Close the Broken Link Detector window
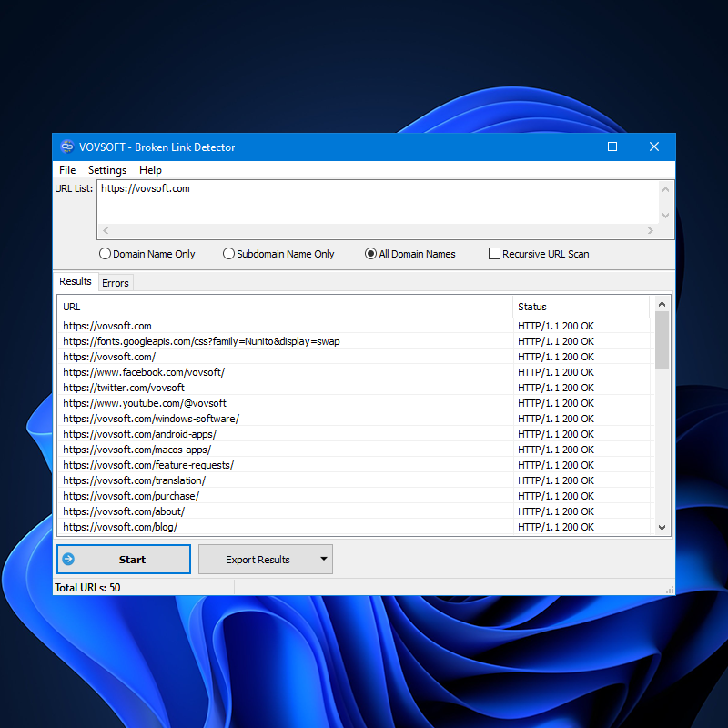The width and height of the screenshot is (728, 728). click(x=653, y=147)
